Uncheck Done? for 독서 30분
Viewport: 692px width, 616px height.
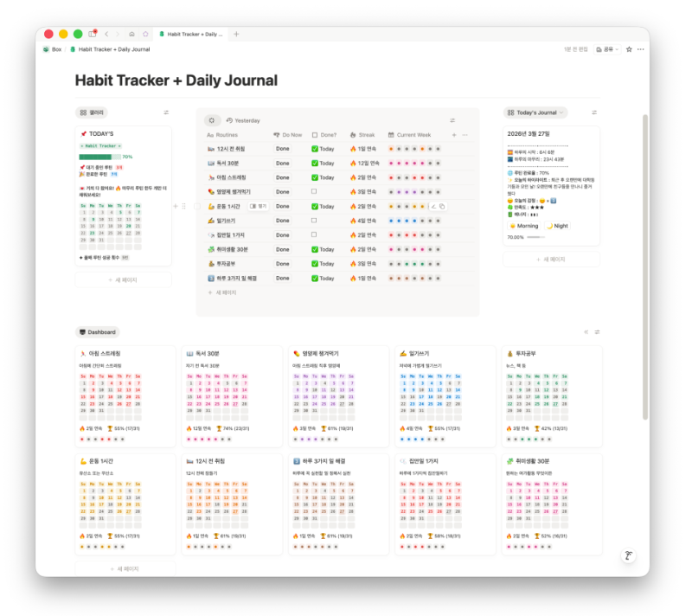click(315, 164)
